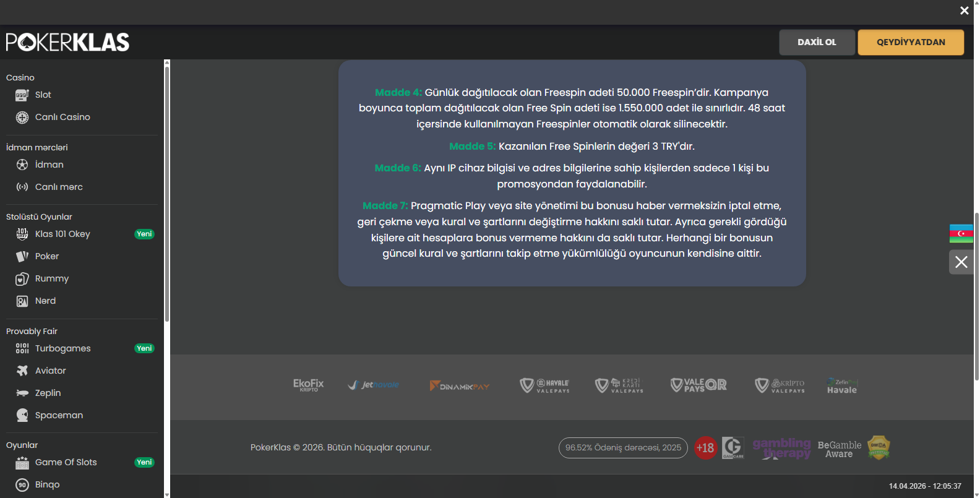Open the BeGambleAware logo

(x=839, y=449)
